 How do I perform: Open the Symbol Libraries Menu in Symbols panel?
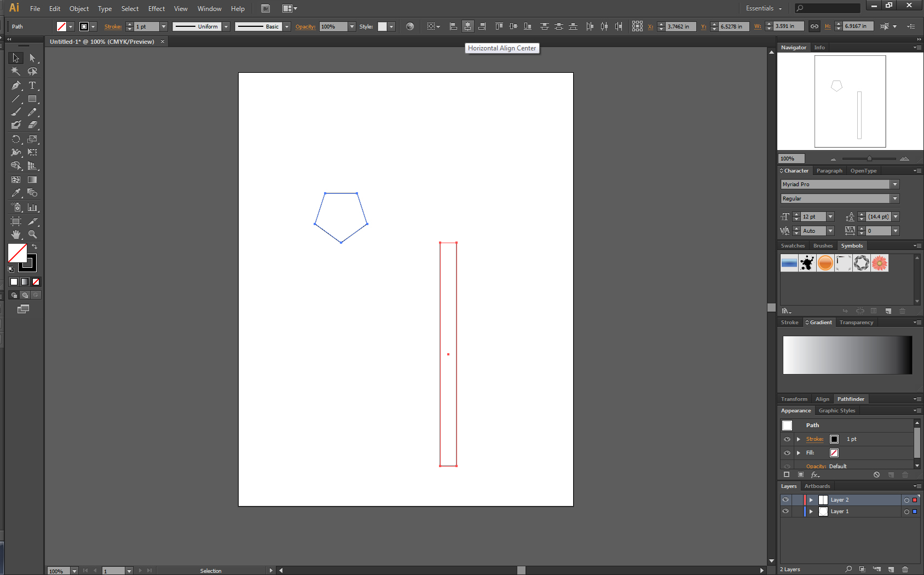coord(787,311)
